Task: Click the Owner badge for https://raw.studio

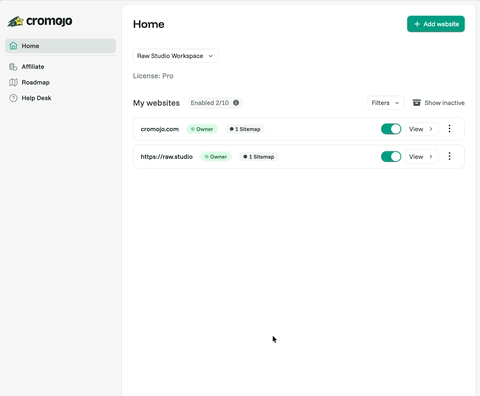Action: click(216, 157)
